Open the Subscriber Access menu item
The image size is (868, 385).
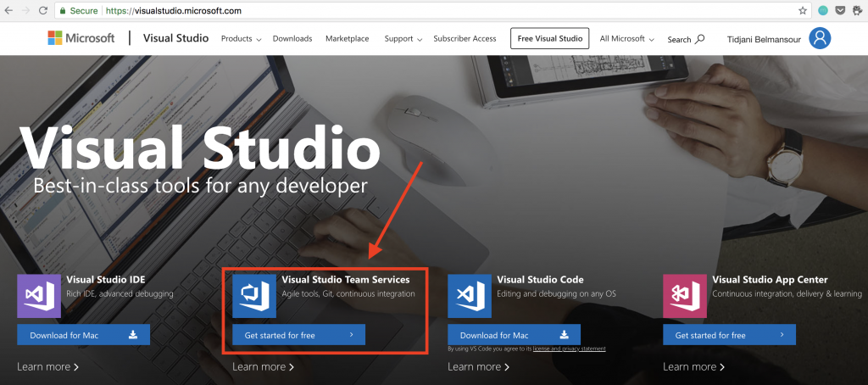[465, 39]
